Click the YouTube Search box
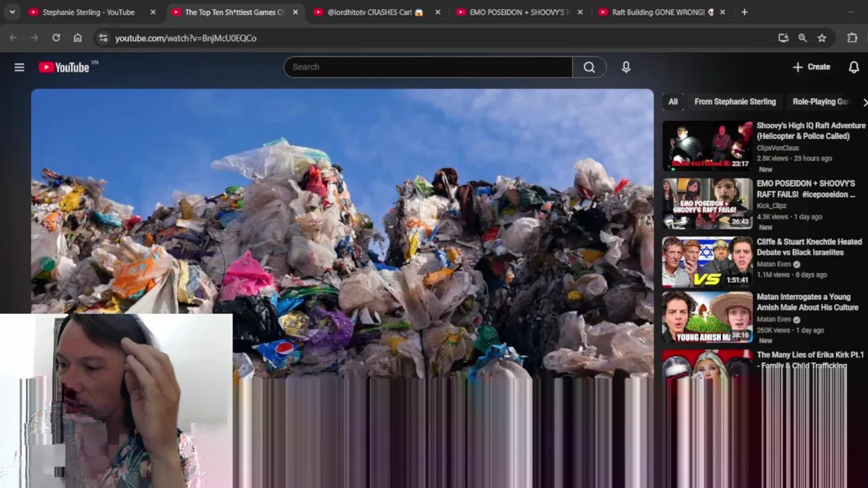Screen dimensions: 868x488 pyautogui.click(x=429, y=67)
